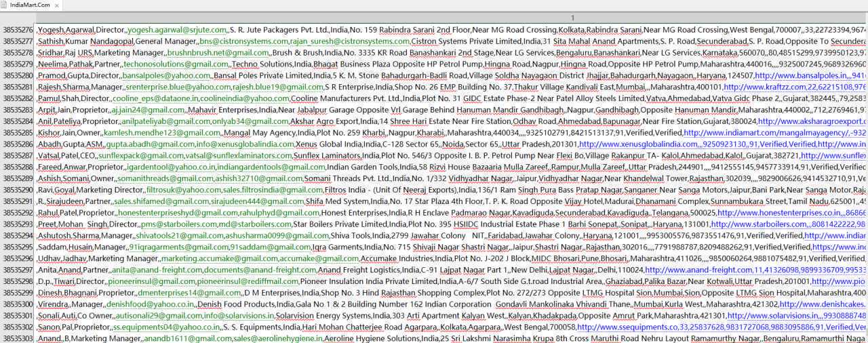Click email ss.equipments04@yahoo.co.in
868x343 pixels.
[x=168, y=327]
